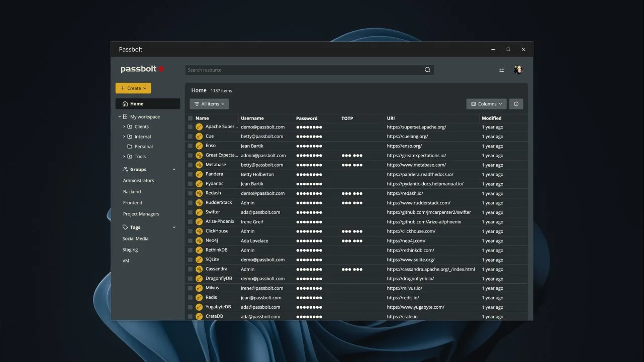Reveal the TOTP for Metabase
This screenshot has height=362, width=644.
pos(352,165)
